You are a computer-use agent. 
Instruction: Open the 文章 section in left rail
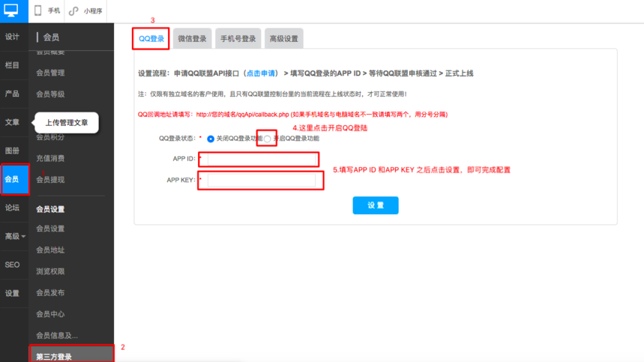pos(12,122)
